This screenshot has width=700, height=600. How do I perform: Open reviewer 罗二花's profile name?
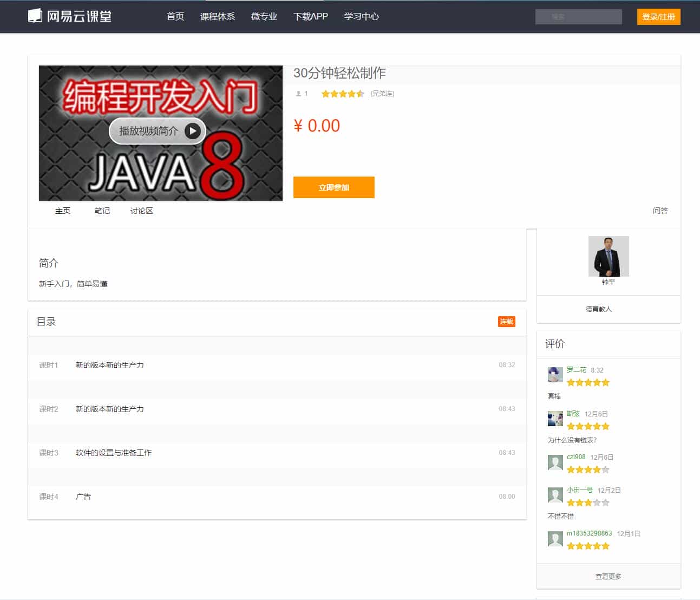tap(577, 370)
